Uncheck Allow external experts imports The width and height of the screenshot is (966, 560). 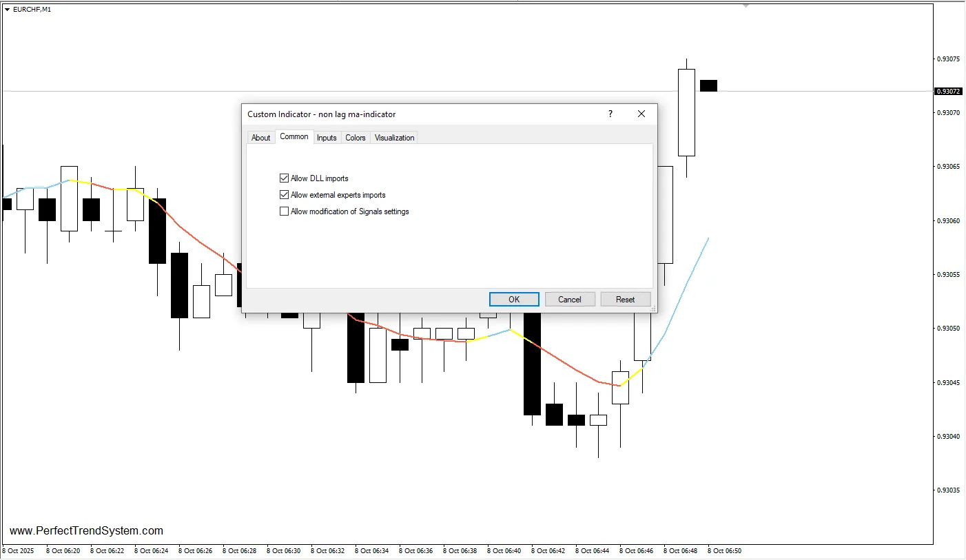coord(284,195)
